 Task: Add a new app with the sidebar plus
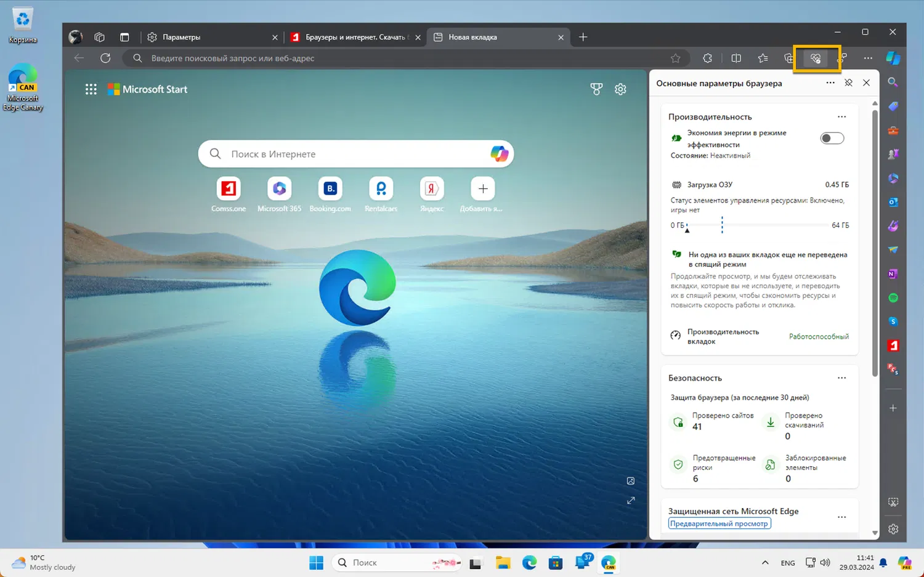click(x=893, y=408)
